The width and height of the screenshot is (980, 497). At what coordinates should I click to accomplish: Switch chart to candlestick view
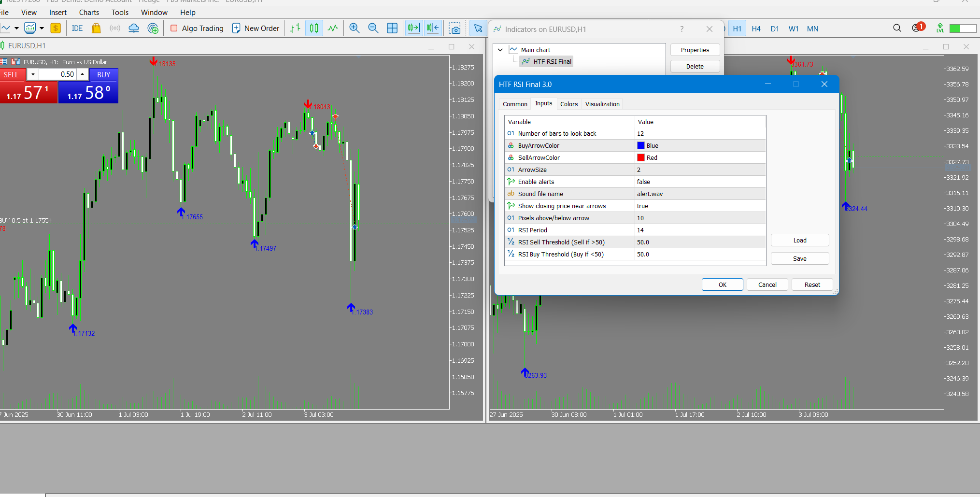314,28
